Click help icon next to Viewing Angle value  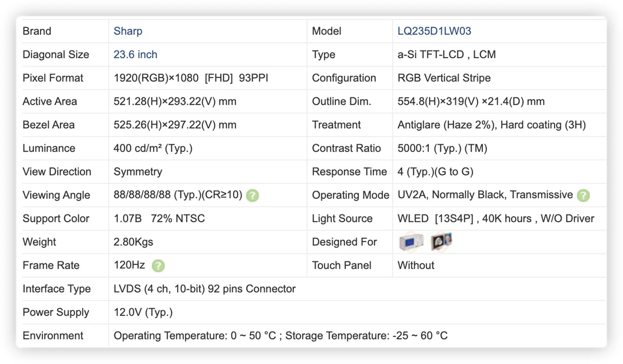pyautogui.click(x=252, y=196)
